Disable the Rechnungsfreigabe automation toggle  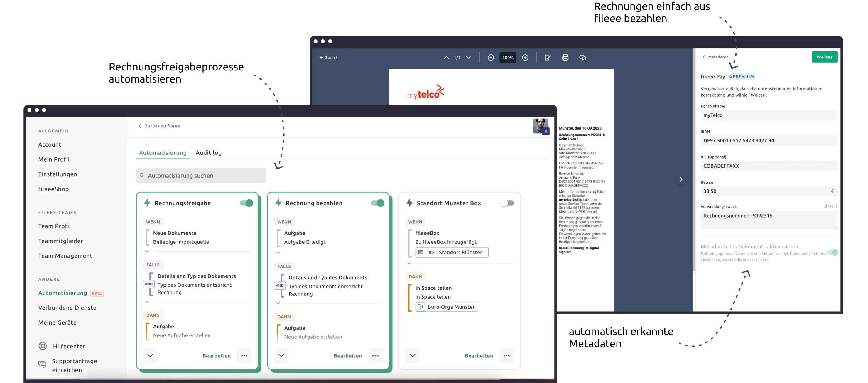coord(246,203)
